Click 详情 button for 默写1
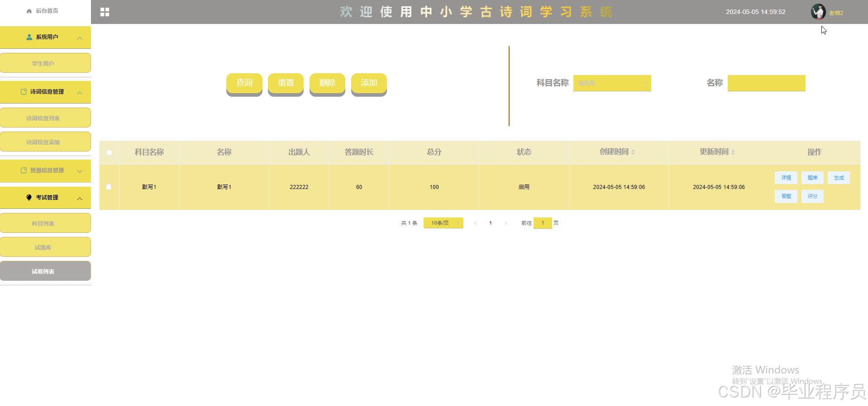This screenshot has width=868, height=406. 786,178
